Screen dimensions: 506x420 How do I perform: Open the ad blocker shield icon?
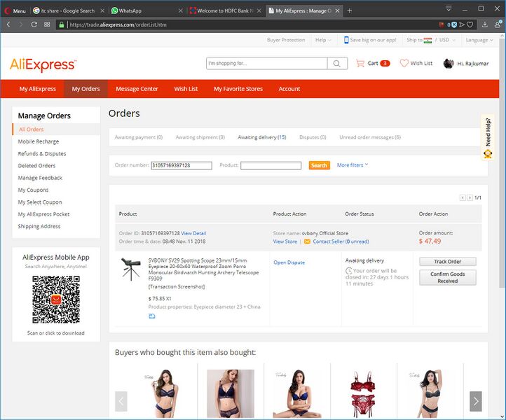click(x=454, y=24)
